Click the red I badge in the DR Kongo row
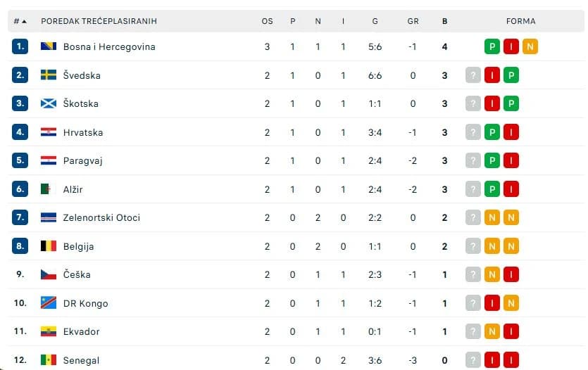 click(x=492, y=303)
